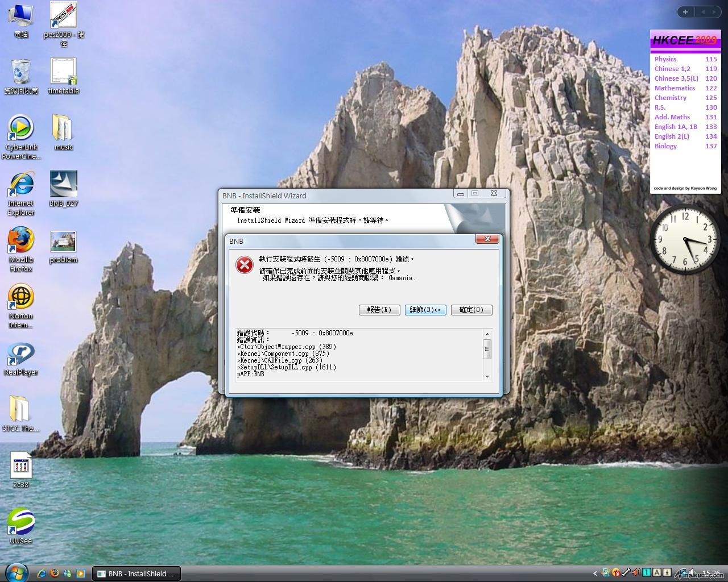This screenshot has height=582, width=728.
Task: Click the Ctor\ObjectWrapper.cpp (389) line
Action: [286, 347]
